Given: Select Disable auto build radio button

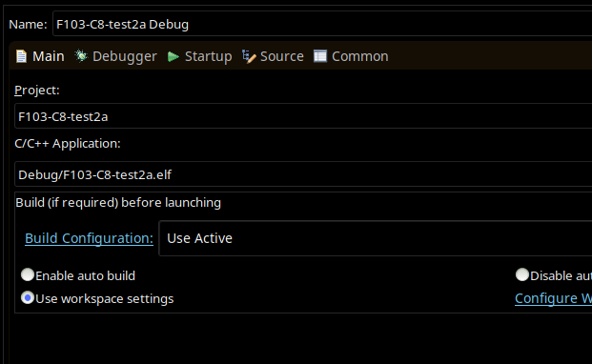Looking at the screenshot, I should (x=522, y=274).
